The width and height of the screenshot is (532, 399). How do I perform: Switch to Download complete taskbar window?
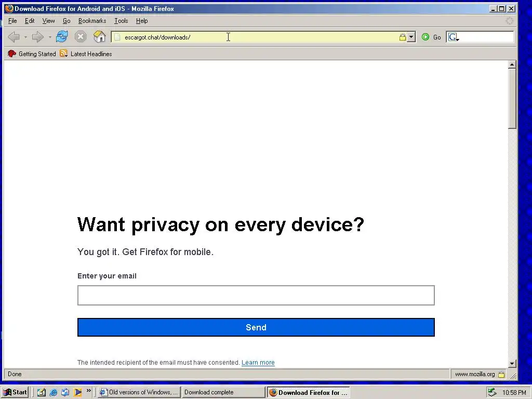[223, 392]
